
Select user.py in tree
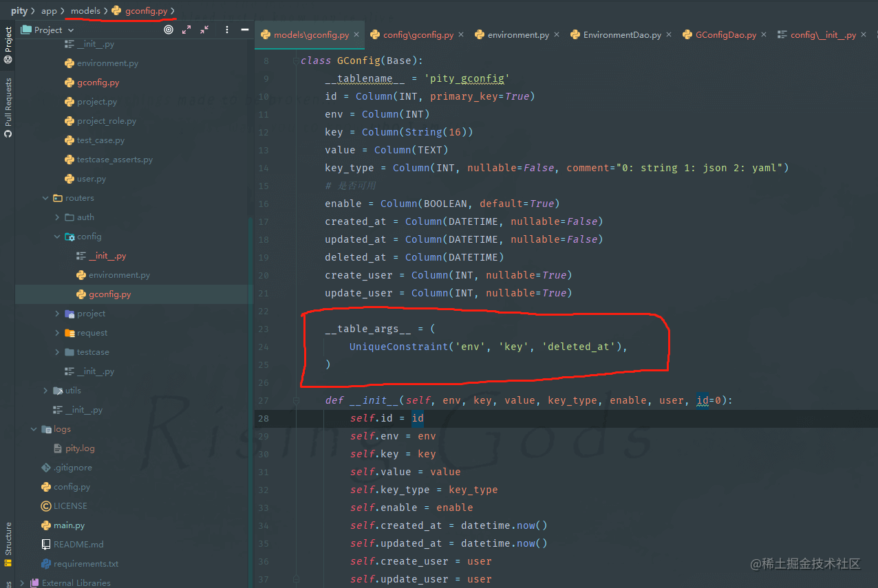[x=92, y=179]
